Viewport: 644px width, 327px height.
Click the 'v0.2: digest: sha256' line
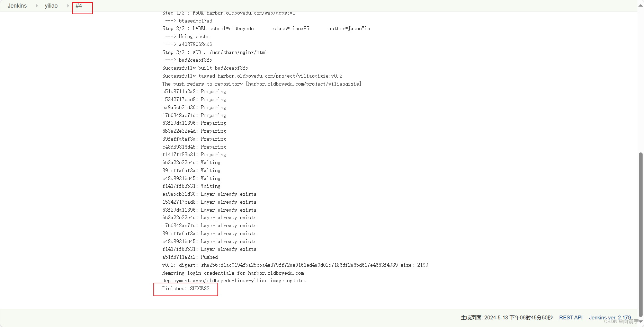[295, 265]
